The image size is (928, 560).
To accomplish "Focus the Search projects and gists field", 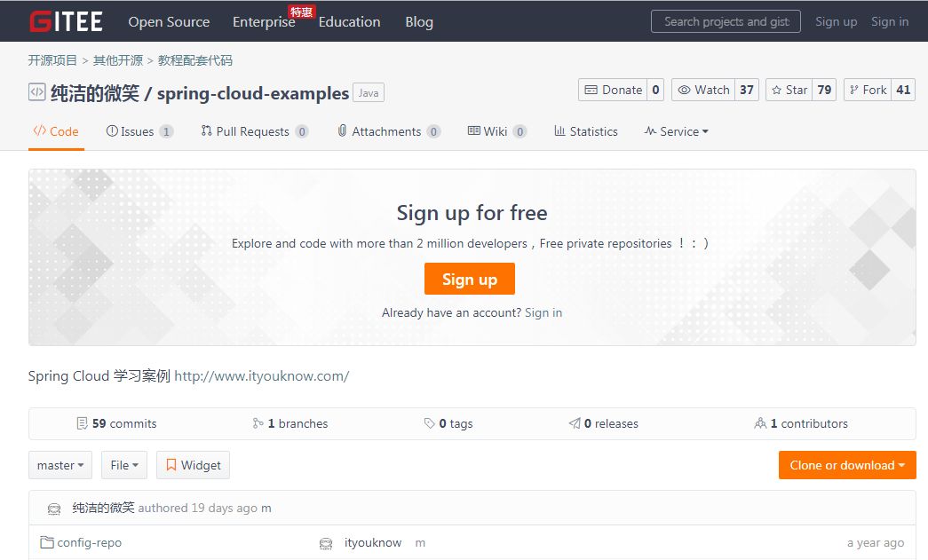I will pos(726,21).
